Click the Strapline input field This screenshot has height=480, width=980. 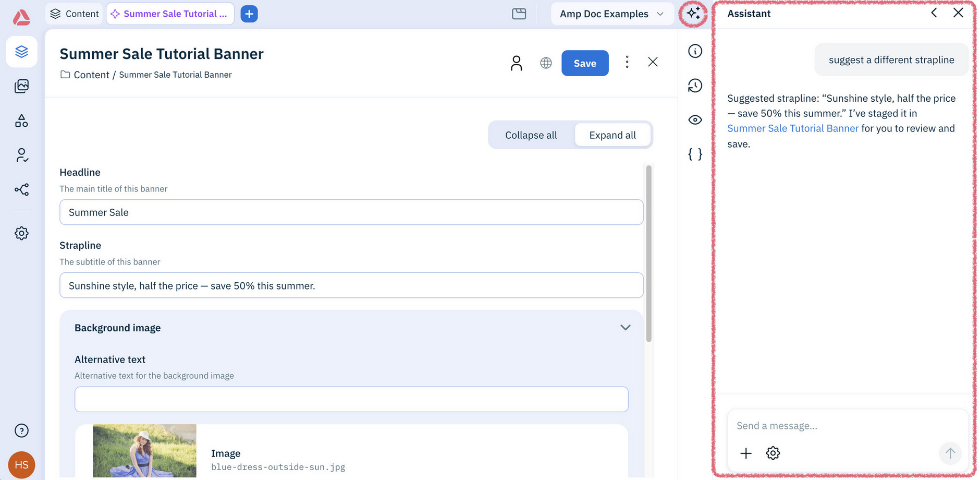click(x=351, y=285)
